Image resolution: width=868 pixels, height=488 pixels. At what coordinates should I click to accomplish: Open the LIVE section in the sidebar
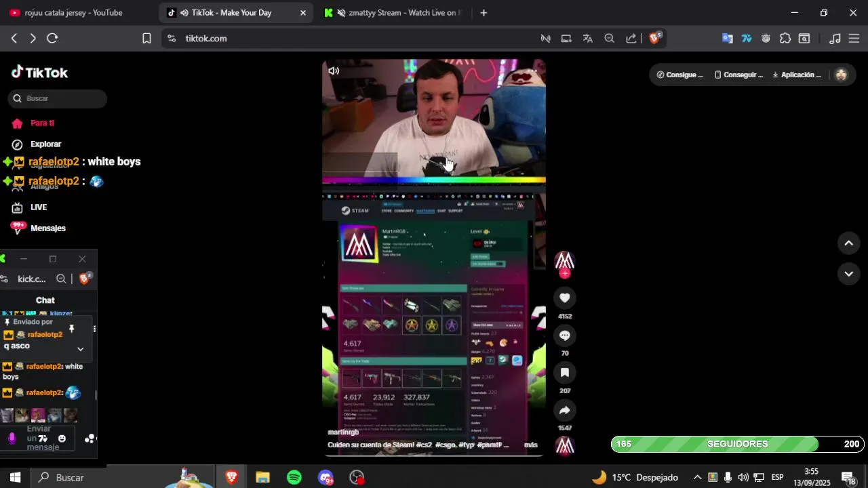click(29, 207)
